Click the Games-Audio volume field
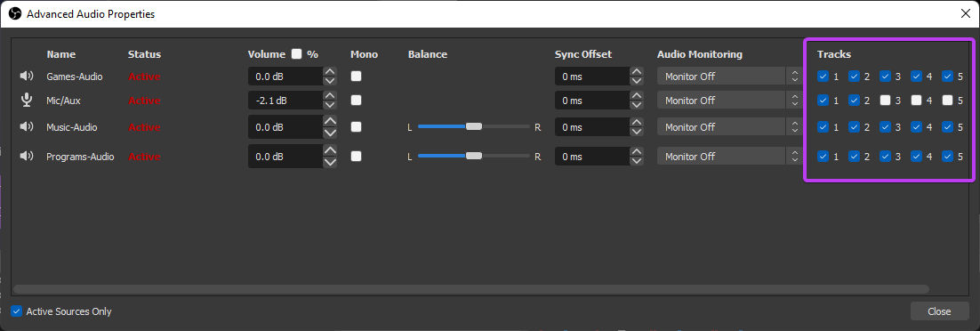This screenshot has width=980, height=331. 285,77
